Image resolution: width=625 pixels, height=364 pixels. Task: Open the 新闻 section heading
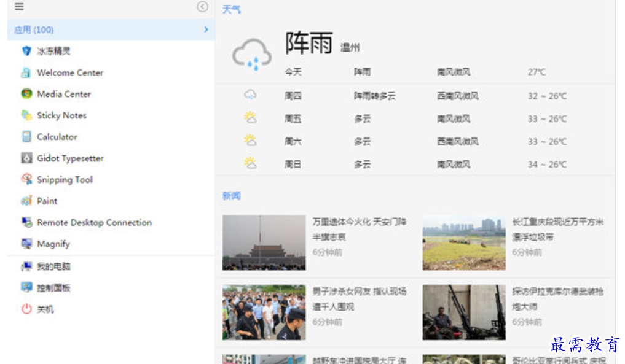231,196
